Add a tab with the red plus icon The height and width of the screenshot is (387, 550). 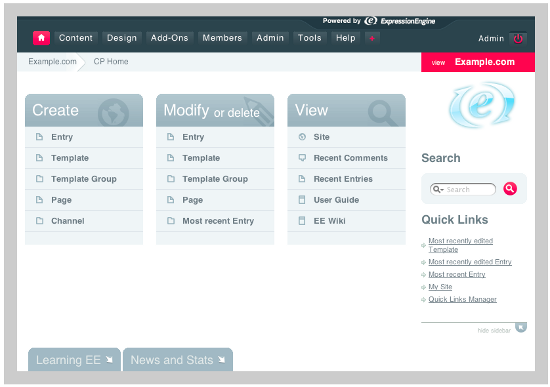(372, 38)
